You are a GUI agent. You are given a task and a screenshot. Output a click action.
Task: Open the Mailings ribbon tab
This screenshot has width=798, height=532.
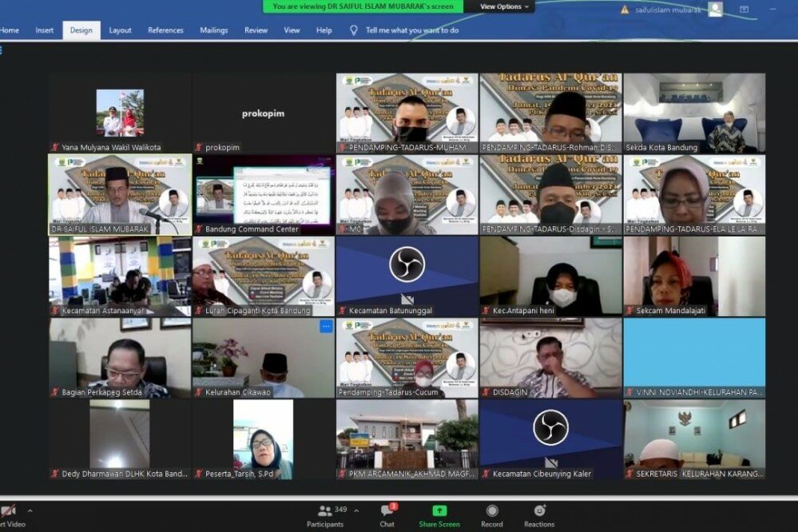(x=213, y=30)
